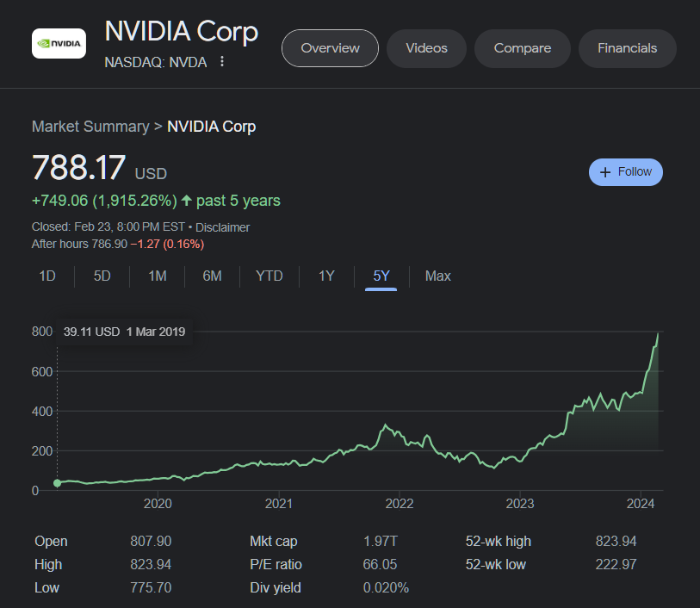Click the Div yield label
Image resolution: width=700 pixels, height=608 pixels.
(276, 587)
